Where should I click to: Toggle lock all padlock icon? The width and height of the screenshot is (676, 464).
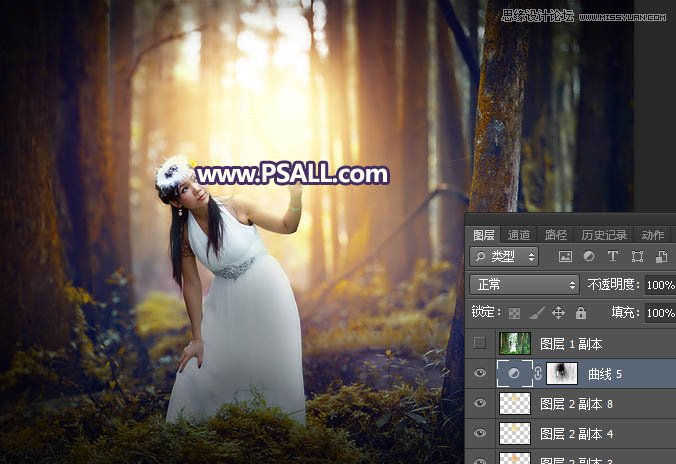point(581,313)
